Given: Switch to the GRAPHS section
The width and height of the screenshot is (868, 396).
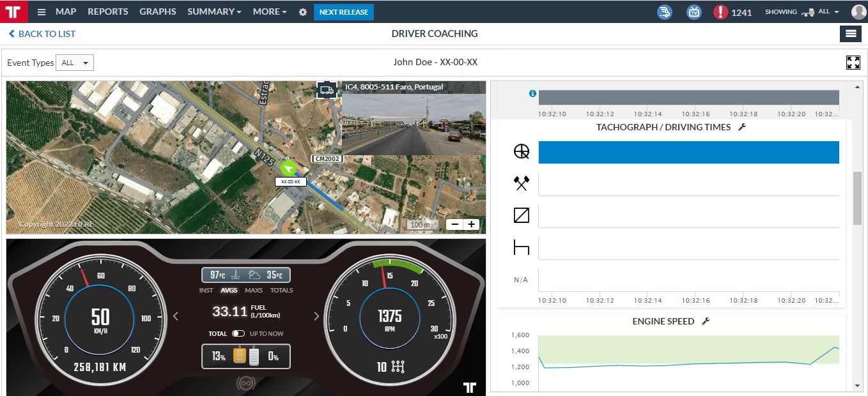Looking at the screenshot, I should pos(158,11).
